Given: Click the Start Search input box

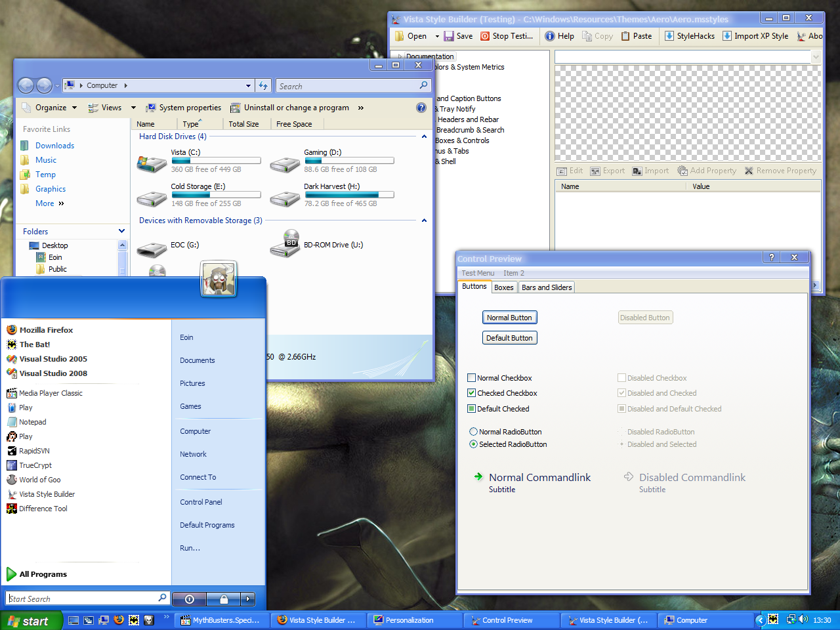Looking at the screenshot, I should pyautogui.click(x=88, y=598).
